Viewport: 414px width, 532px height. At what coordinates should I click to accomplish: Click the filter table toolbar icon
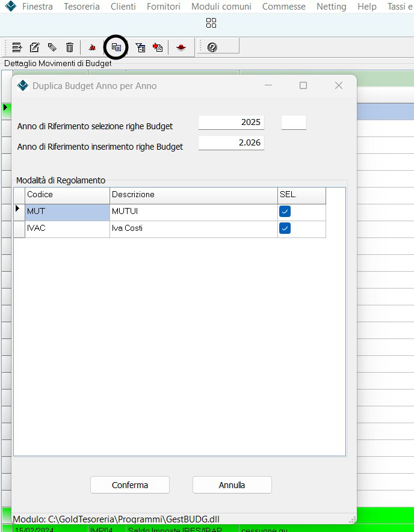click(140, 47)
